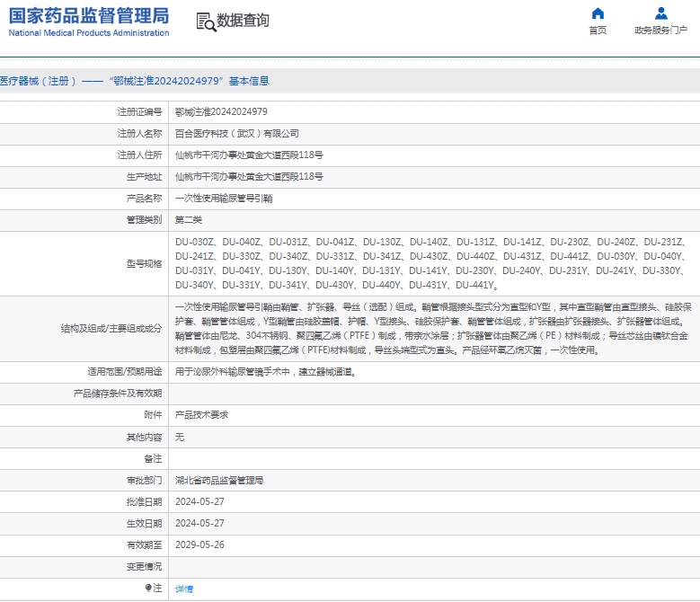Click the 审批部门 row label
The height and width of the screenshot is (602, 700).
tap(144, 480)
